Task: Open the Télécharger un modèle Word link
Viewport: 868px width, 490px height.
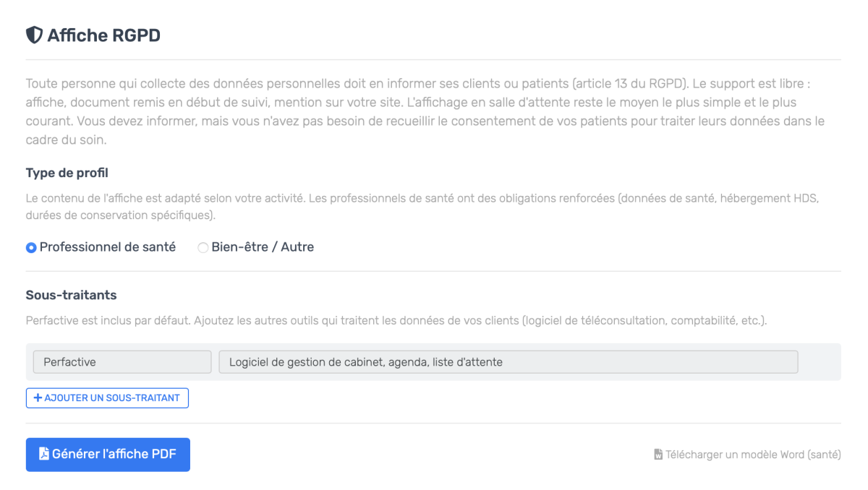Action: (x=752, y=455)
